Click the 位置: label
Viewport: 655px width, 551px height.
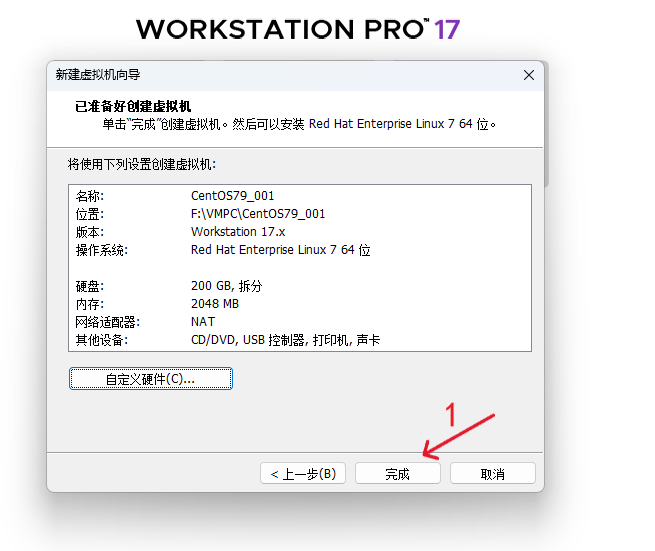(x=90, y=214)
